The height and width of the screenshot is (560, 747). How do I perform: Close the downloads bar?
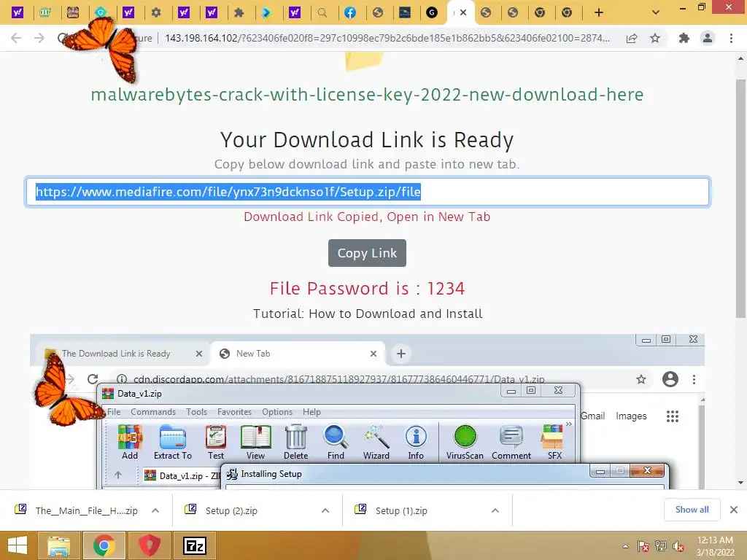tap(734, 510)
